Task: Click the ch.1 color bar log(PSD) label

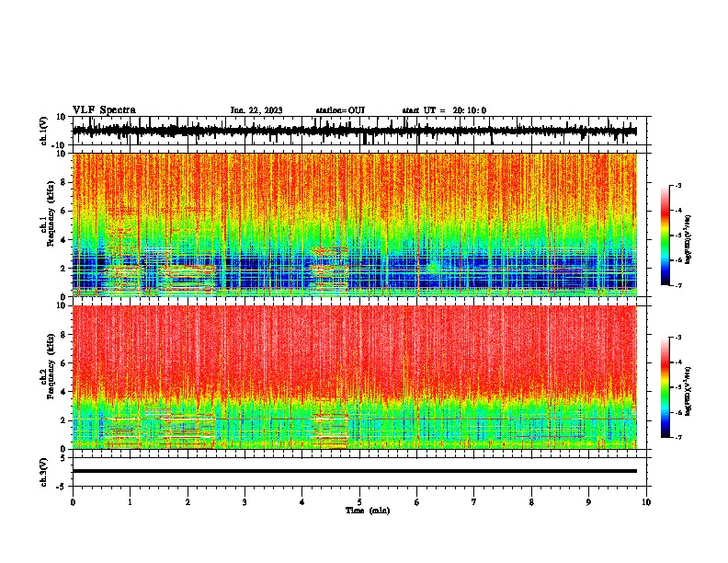Action: pyautogui.click(x=688, y=240)
